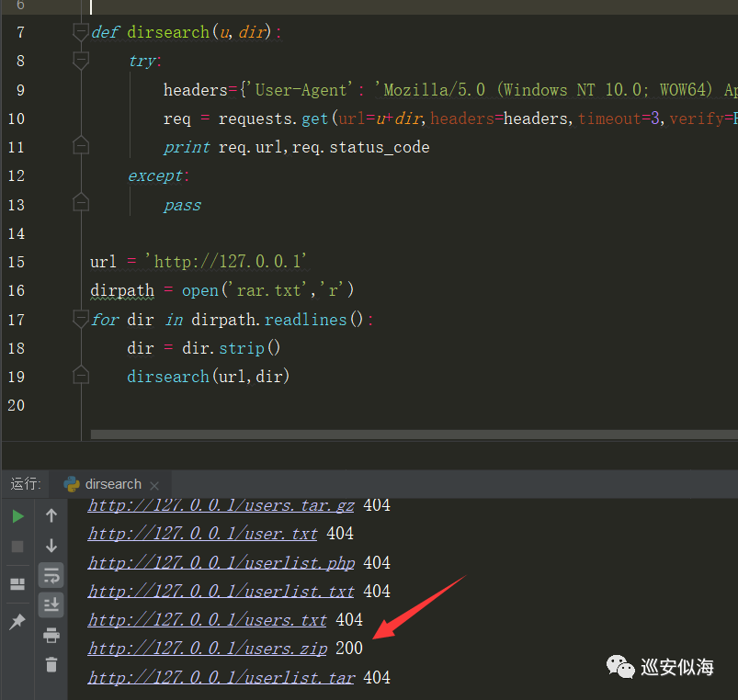Toggle scroll to end of output
The width and height of the screenshot is (738, 700).
(x=51, y=605)
